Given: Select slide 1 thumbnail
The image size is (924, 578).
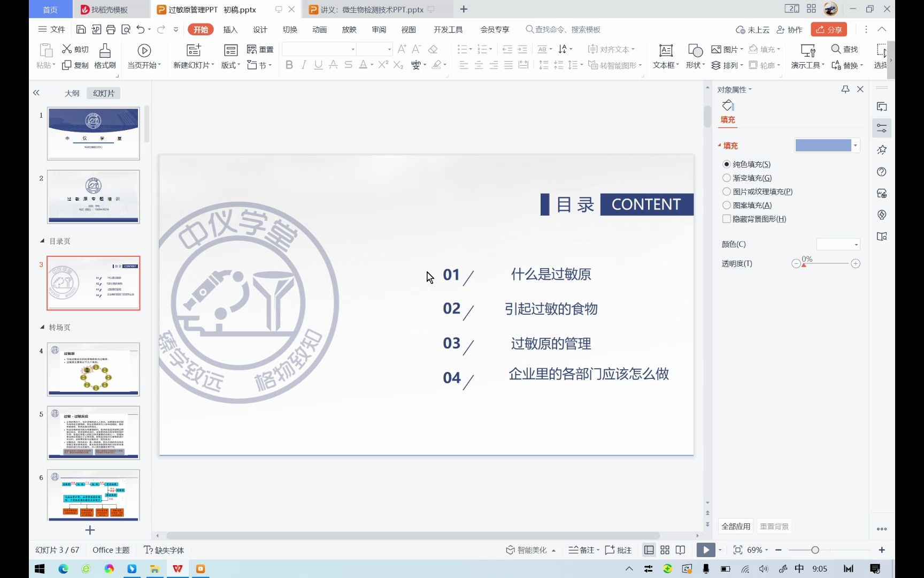Looking at the screenshot, I should [94, 133].
